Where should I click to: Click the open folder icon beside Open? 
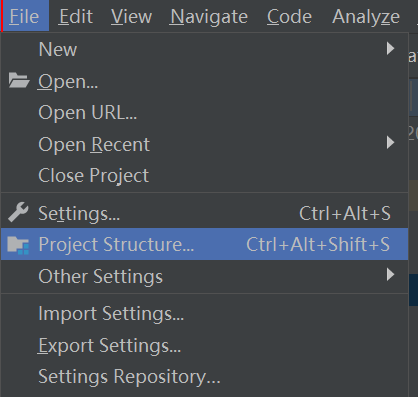tap(19, 80)
